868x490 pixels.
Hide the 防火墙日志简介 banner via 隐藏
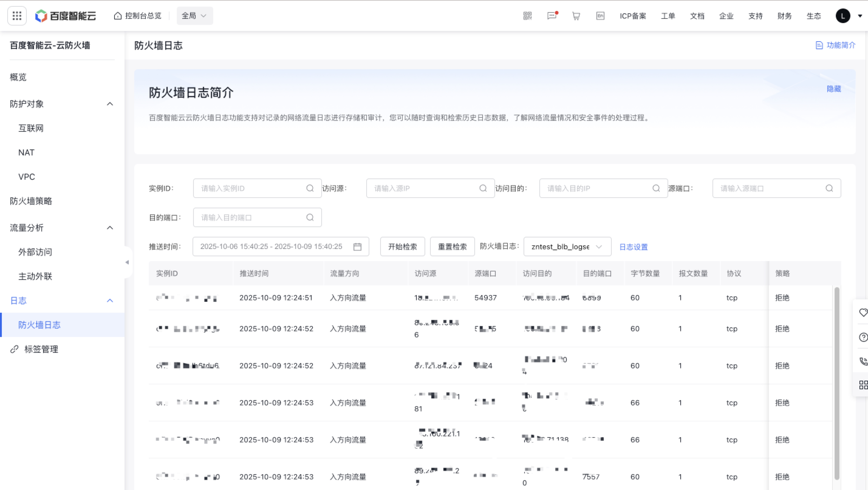coord(834,89)
